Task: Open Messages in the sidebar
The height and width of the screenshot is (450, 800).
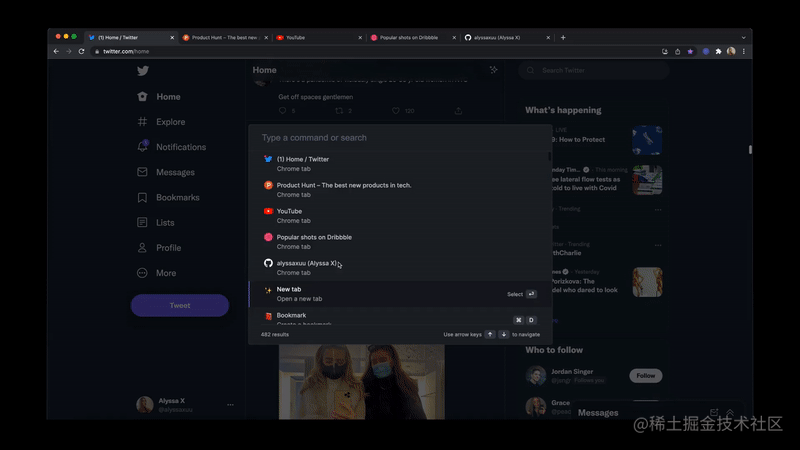Action: (x=166, y=172)
